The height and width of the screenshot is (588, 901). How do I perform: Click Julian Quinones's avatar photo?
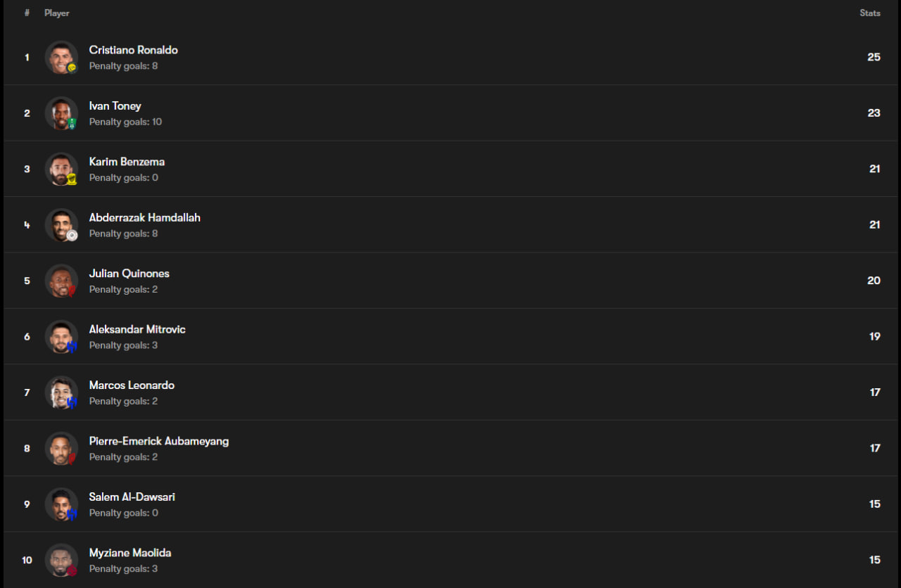point(61,281)
